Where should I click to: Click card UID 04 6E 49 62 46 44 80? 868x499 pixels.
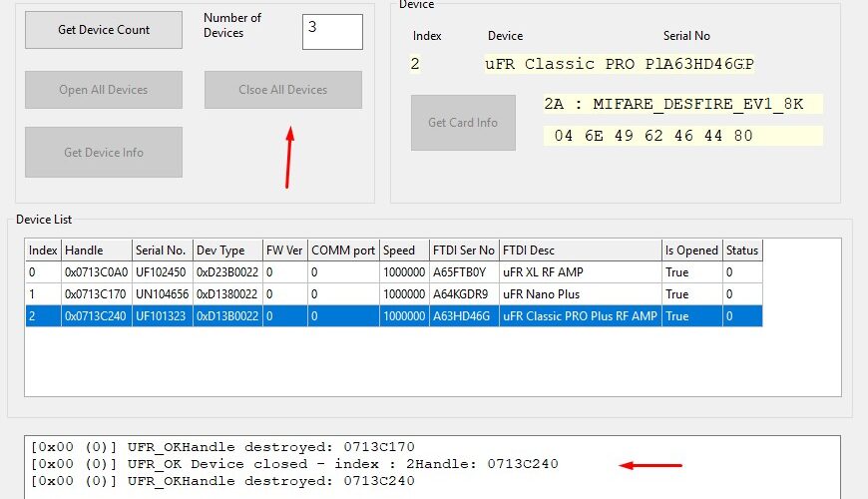coord(683,136)
